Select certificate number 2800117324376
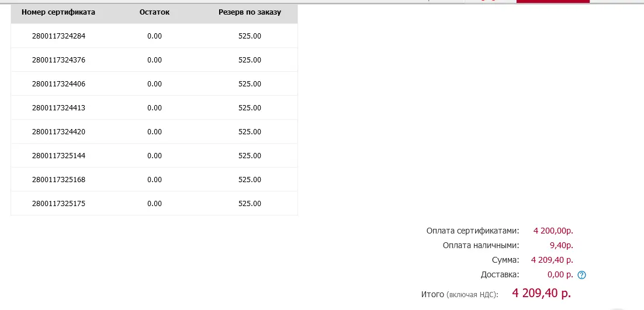644x310 pixels. 59,60
